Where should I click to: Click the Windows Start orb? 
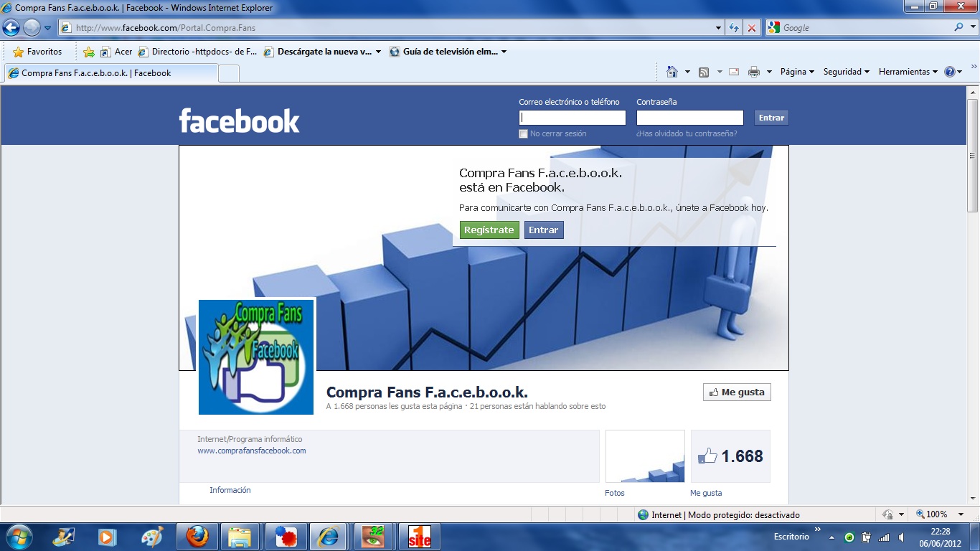coord(18,536)
